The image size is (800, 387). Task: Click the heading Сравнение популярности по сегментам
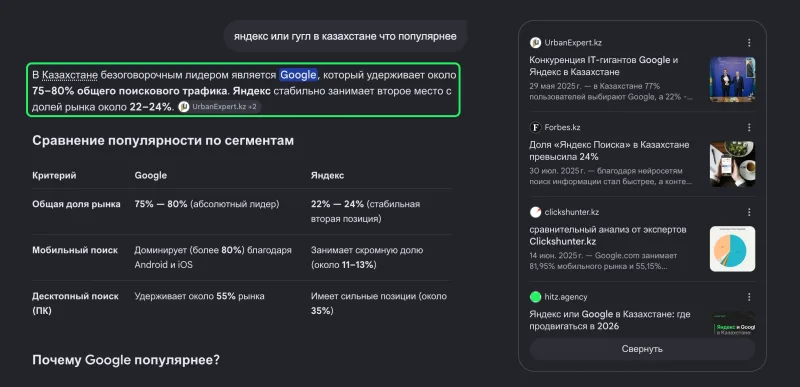pos(163,141)
